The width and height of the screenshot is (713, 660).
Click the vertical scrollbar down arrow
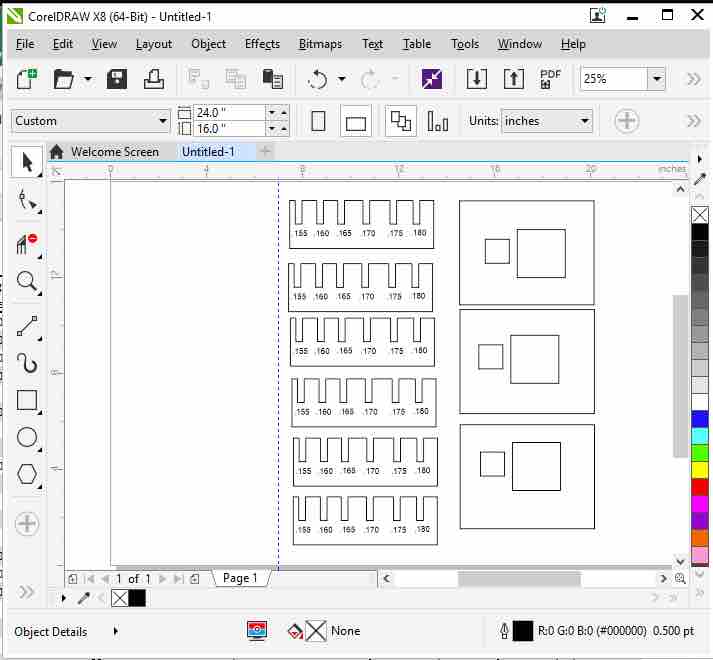tap(680, 560)
